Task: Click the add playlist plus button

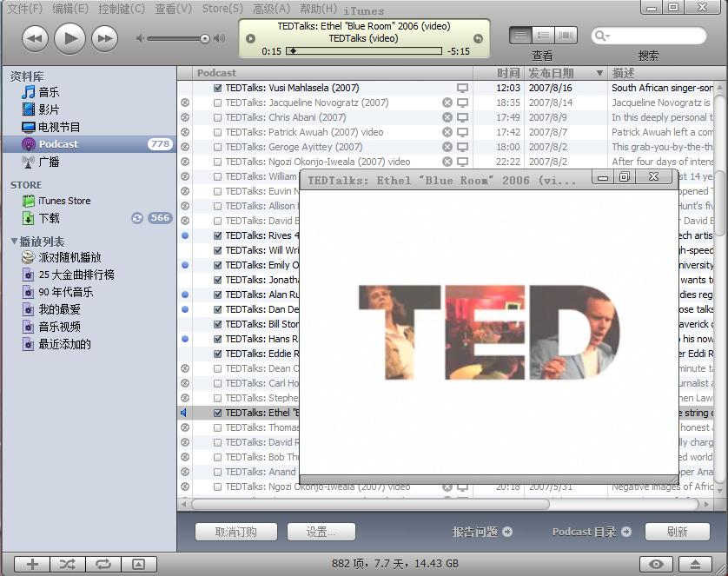Action: [x=32, y=565]
